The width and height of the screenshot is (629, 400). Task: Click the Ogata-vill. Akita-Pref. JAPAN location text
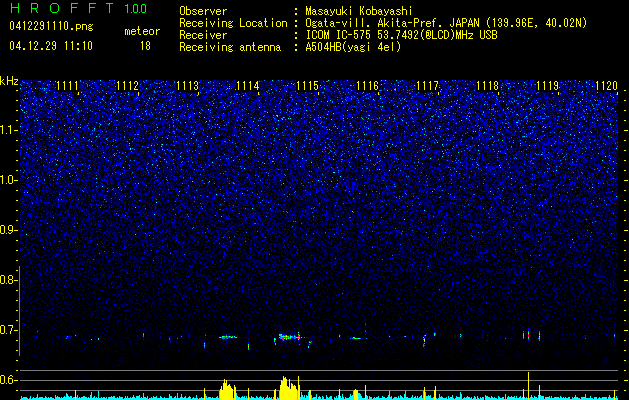[446, 23]
